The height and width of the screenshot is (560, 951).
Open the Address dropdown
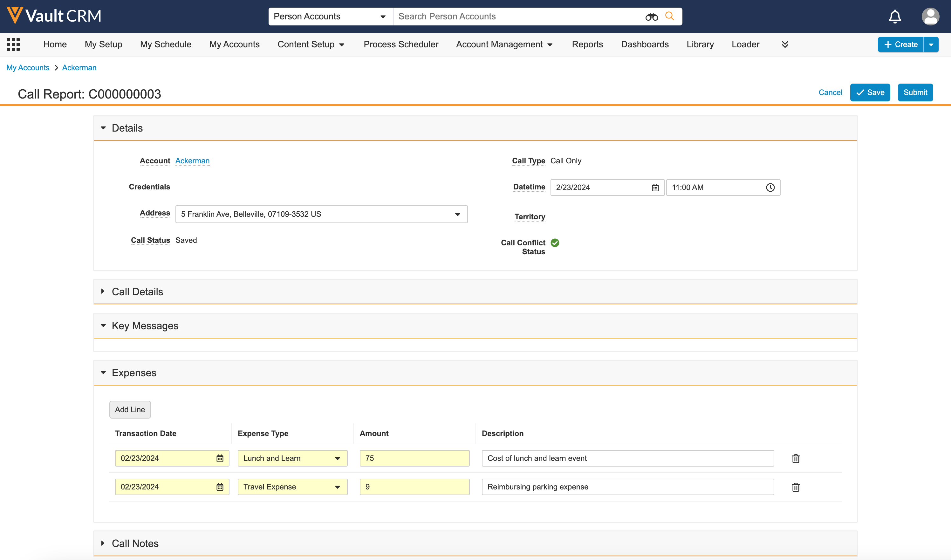[x=457, y=214]
